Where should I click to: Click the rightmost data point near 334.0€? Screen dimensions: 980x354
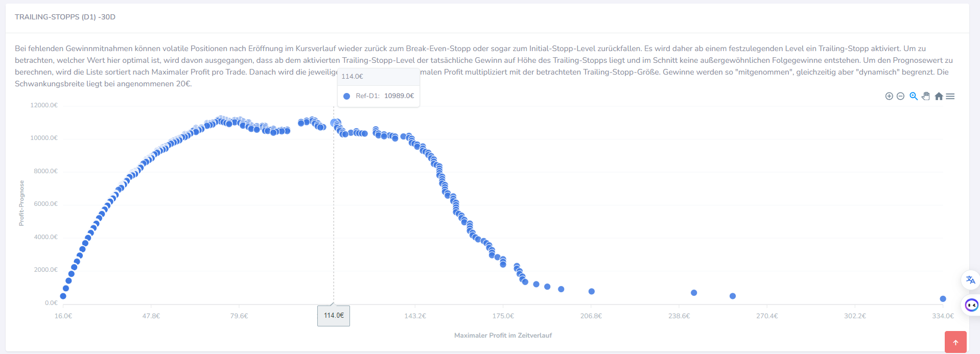[943, 299]
